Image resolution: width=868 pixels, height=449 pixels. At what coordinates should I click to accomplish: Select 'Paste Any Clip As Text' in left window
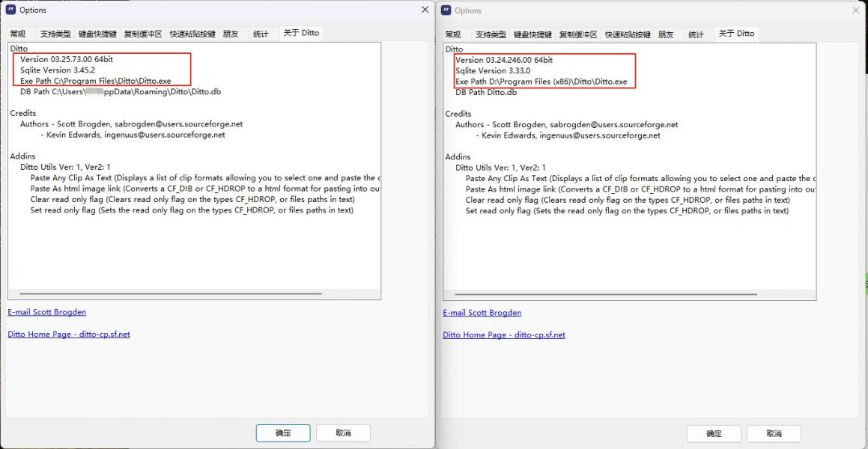[x=205, y=178]
